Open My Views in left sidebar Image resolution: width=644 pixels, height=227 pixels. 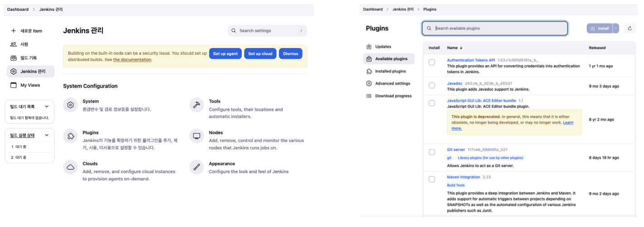tap(31, 85)
